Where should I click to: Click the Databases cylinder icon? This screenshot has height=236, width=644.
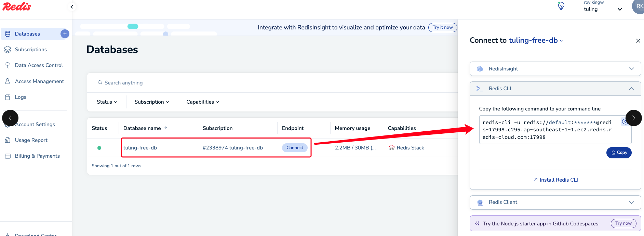(8, 34)
